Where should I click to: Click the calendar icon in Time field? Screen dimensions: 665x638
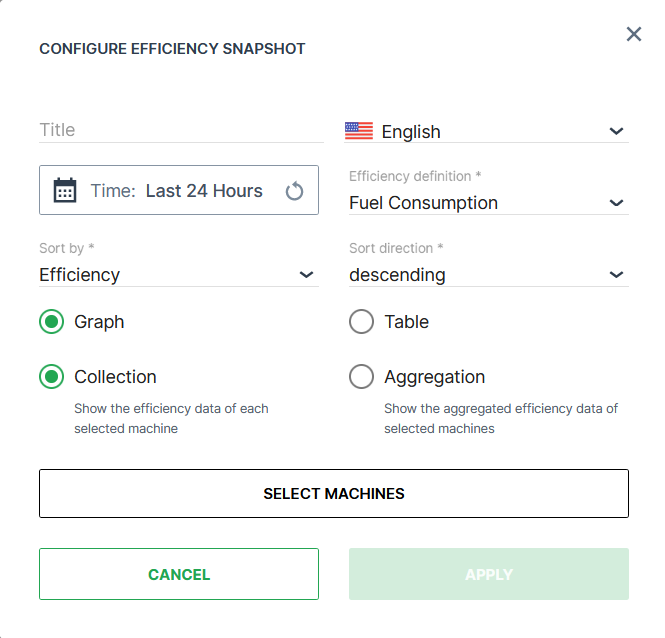[65, 191]
